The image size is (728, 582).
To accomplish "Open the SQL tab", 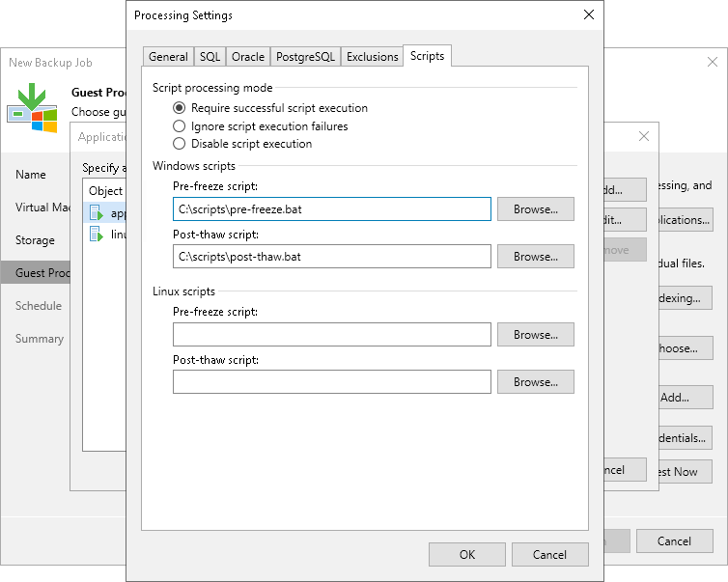I will pyautogui.click(x=210, y=57).
